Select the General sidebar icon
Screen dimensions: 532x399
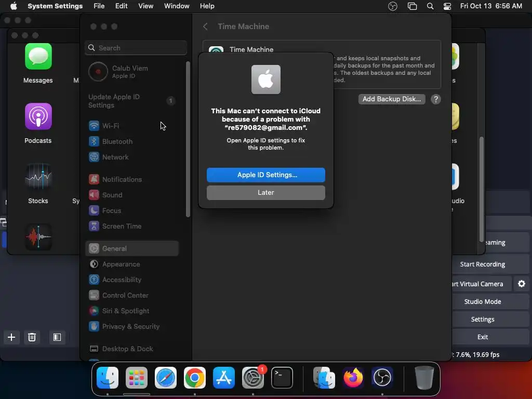(x=94, y=248)
